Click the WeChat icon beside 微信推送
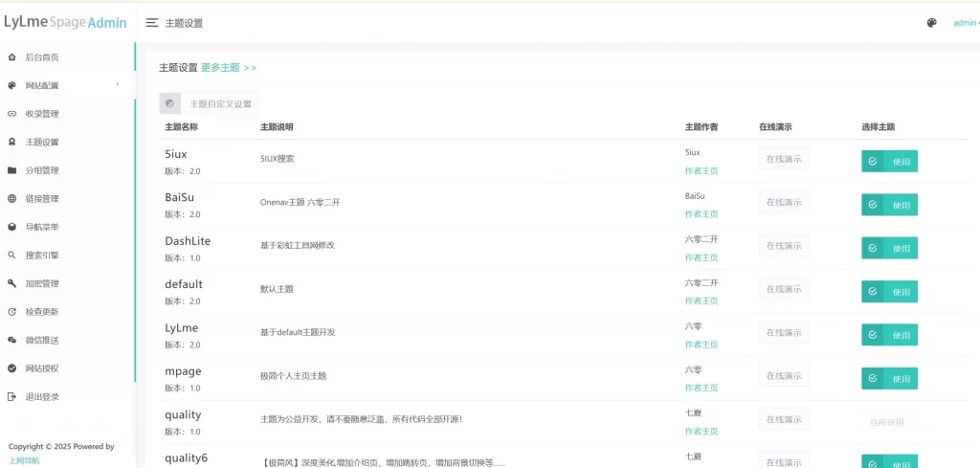The width and height of the screenshot is (980, 468). pos(11,340)
